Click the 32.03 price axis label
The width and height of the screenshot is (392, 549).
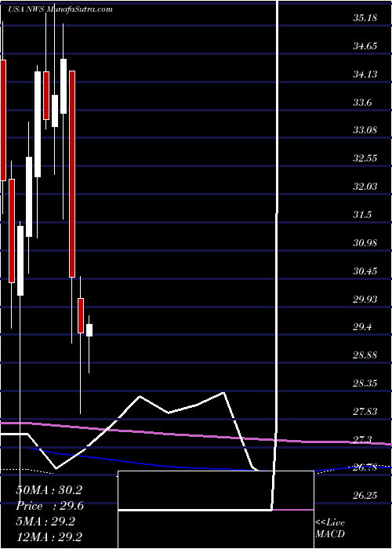tap(365, 187)
